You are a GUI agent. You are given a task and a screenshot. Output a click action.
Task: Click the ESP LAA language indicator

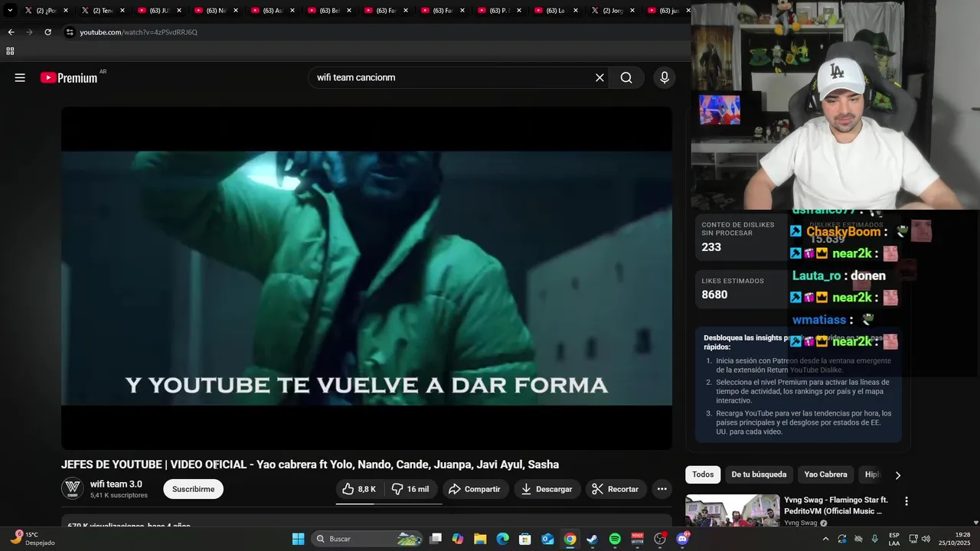(x=894, y=539)
